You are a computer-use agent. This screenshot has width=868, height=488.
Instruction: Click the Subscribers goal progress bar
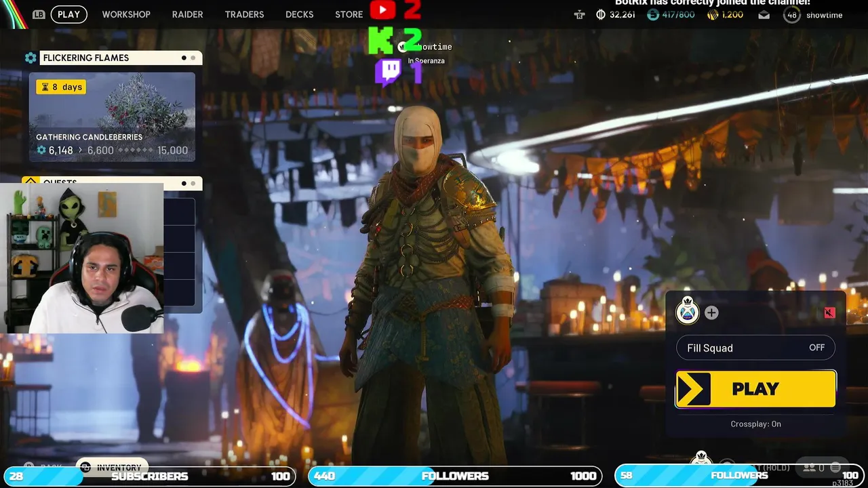(x=149, y=476)
